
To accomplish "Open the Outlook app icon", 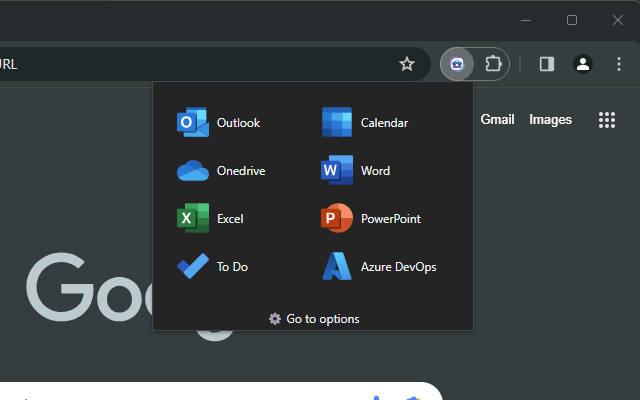I will 193,122.
